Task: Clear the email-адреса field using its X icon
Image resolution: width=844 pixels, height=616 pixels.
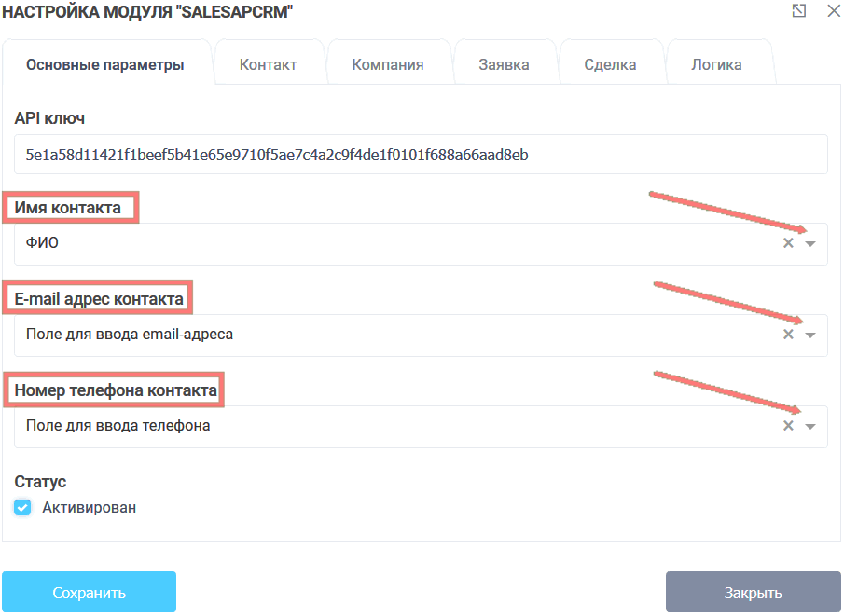Action: [786, 335]
